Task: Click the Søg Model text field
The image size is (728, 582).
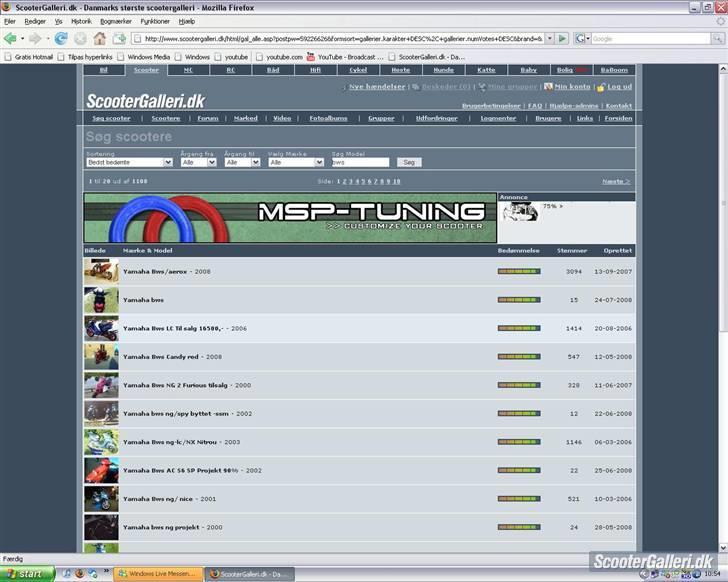Action: coord(361,162)
